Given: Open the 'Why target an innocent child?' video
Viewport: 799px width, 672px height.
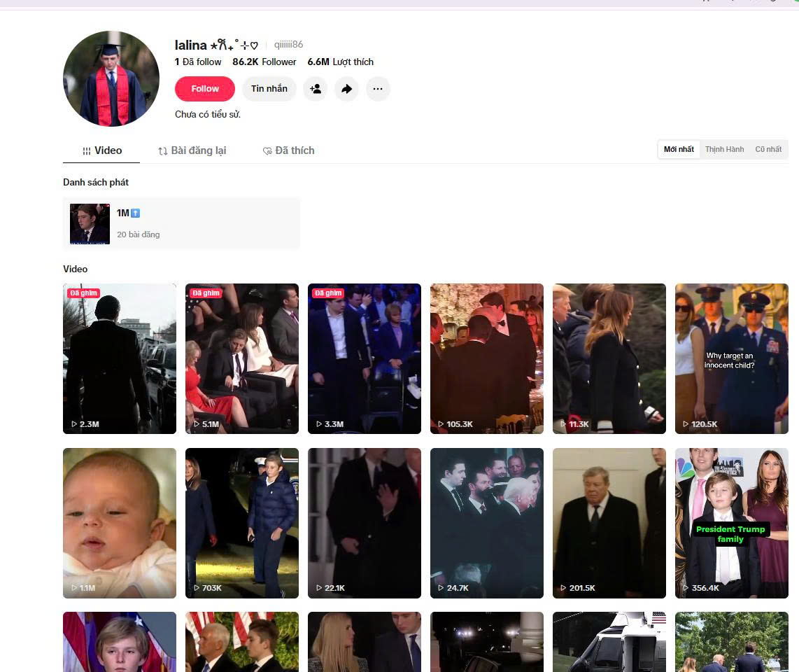Looking at the screenshot, I should pos(732,358).
